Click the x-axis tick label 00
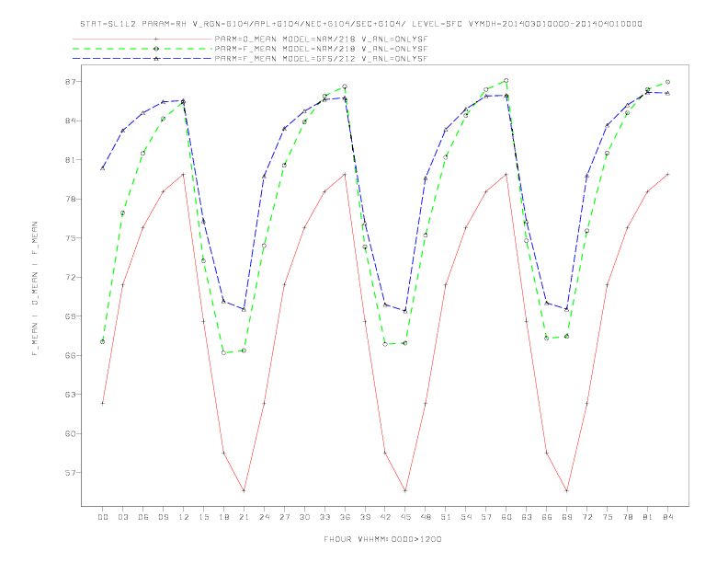 point(103,517)
